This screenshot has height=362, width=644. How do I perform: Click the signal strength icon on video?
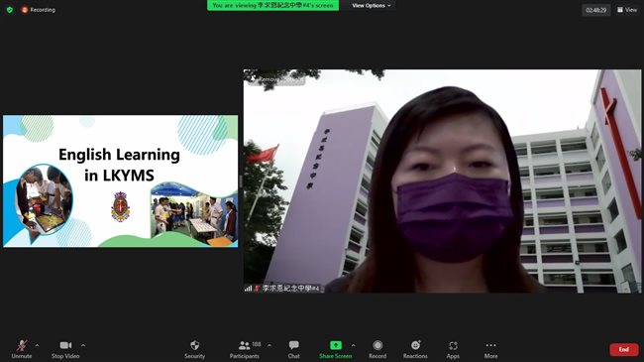[x=248, y=289]
